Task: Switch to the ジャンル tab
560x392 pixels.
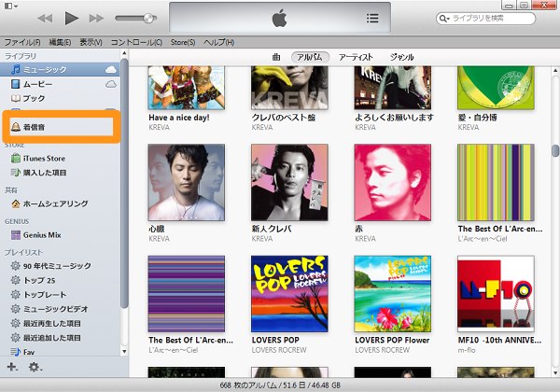Action: (402, 57)
